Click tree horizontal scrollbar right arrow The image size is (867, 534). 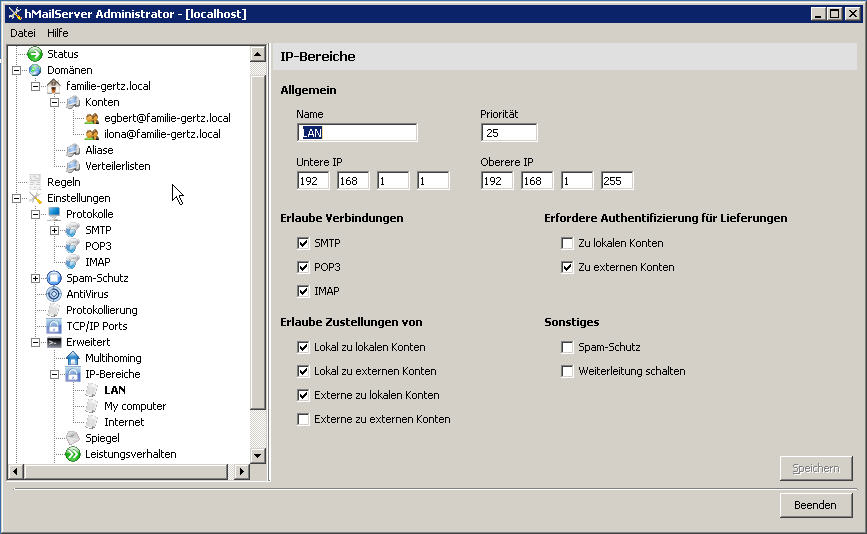[242, 472]
